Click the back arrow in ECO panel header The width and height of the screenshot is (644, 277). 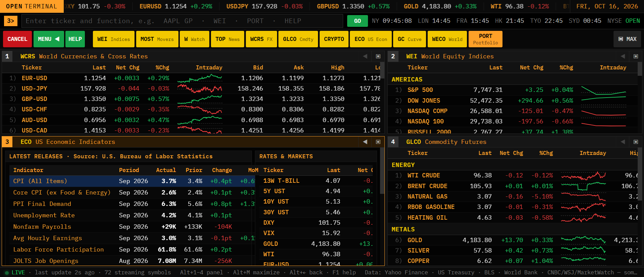pyautogui.click(x=365, y=142)
